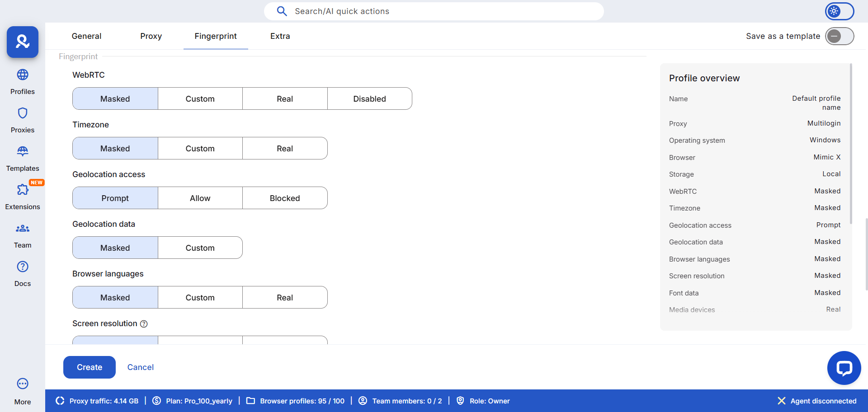Open the Docs help section
The width and height of the screenshot is (868, 412).
tap(22, 273)
